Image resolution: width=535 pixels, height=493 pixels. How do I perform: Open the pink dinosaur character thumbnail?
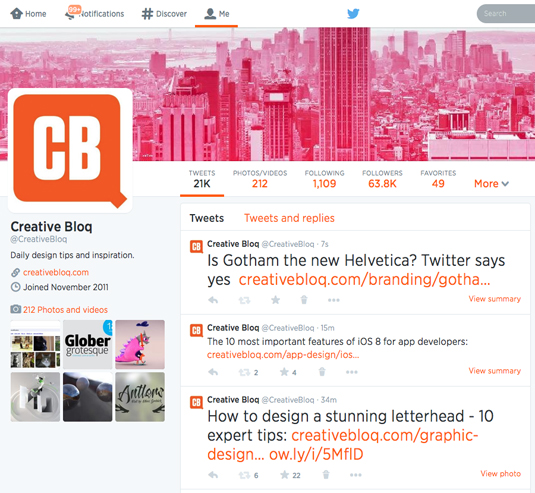tap(140, 345)
